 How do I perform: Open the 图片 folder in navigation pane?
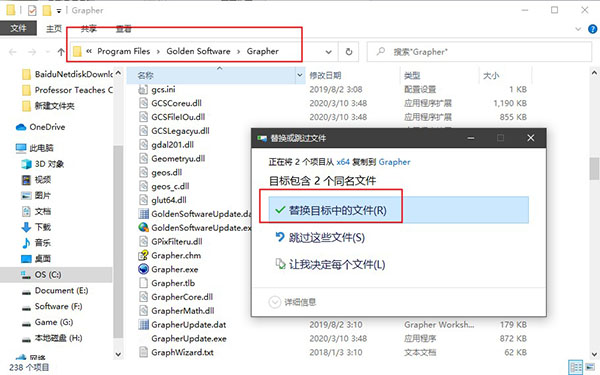(x=36, y=195)
